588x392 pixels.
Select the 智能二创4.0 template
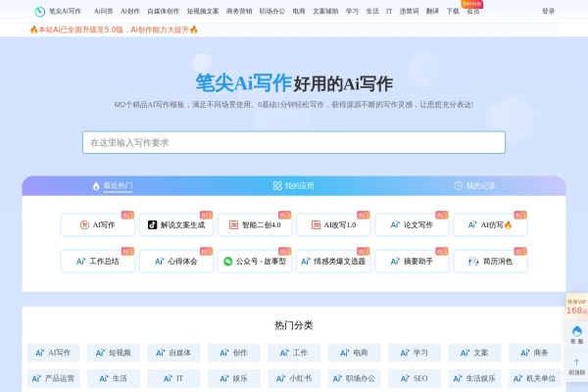click(255, 224)
